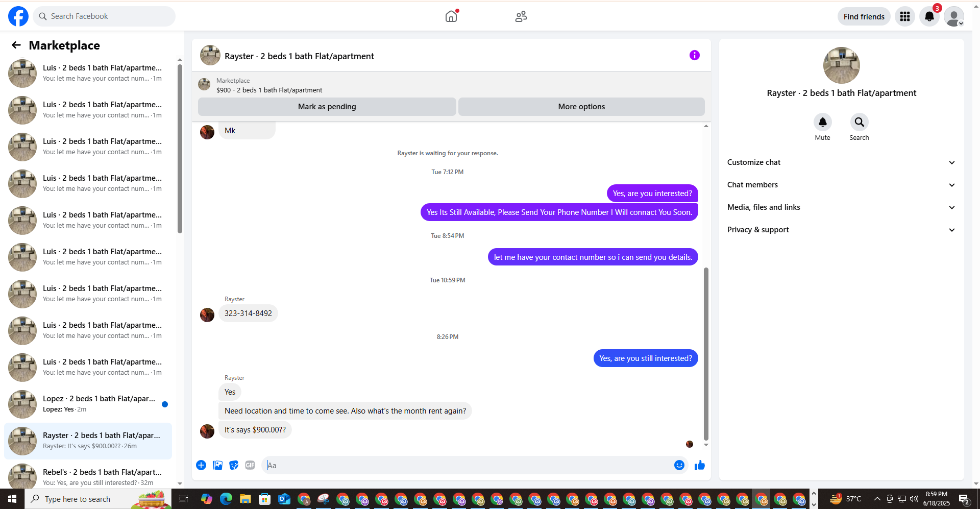Click the 'Mk' message bubble
The width and height of the screenshot is (980, 509).
point(247,131)
